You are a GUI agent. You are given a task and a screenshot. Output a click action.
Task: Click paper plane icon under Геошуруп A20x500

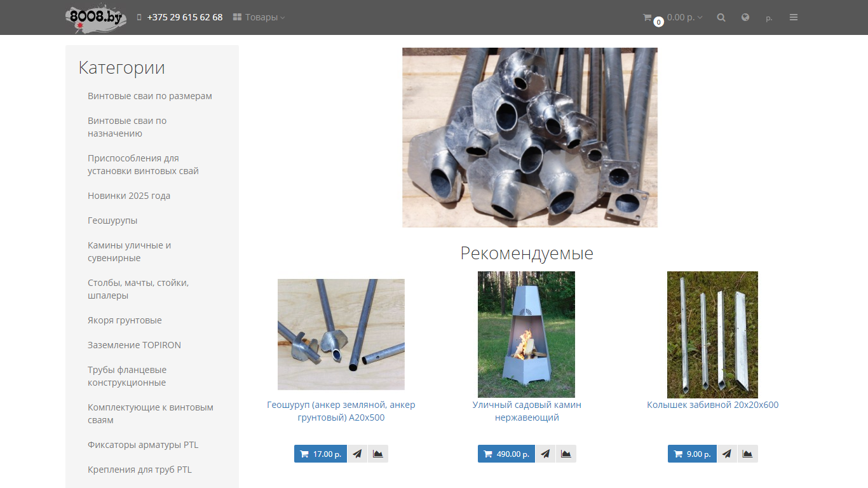pyautogui.click(x=357, y=454)
